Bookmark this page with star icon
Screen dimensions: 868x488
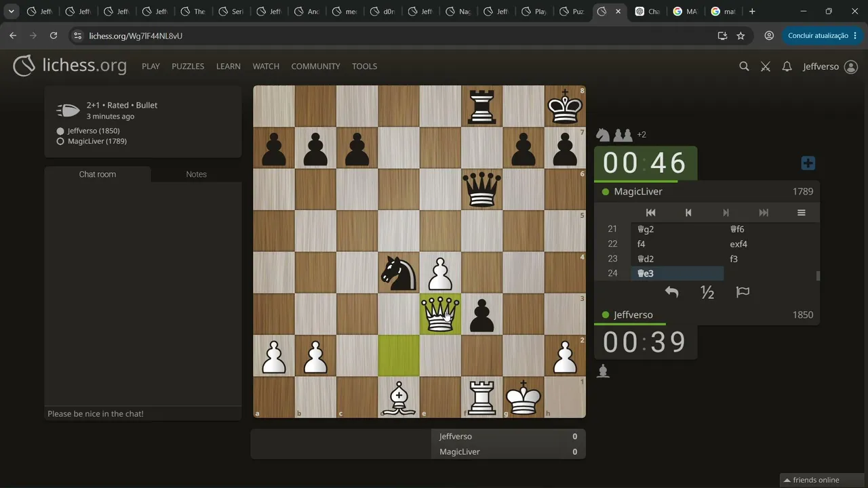pos(741,35)
